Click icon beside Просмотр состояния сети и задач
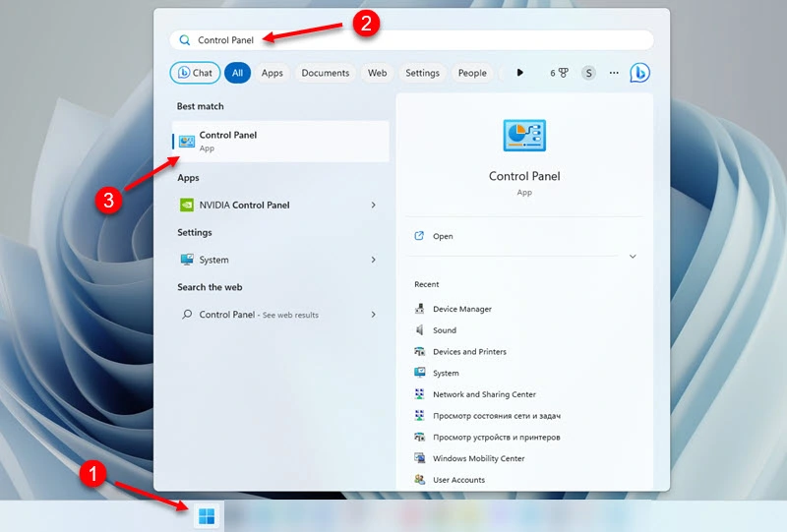Screen dimensions: 787x532 coord(420,416)
